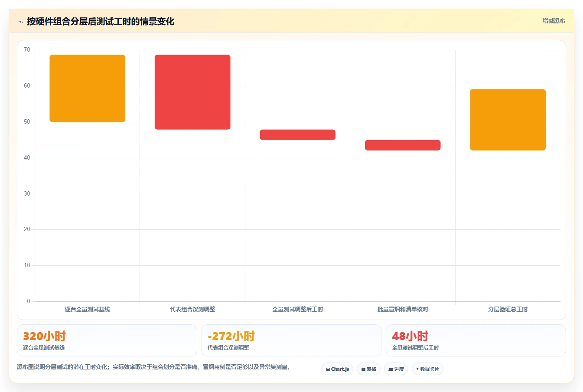Click the y-axis value 0
Image resolution: width=583 pixels, height=392 pixels.
tap(29, 301)
